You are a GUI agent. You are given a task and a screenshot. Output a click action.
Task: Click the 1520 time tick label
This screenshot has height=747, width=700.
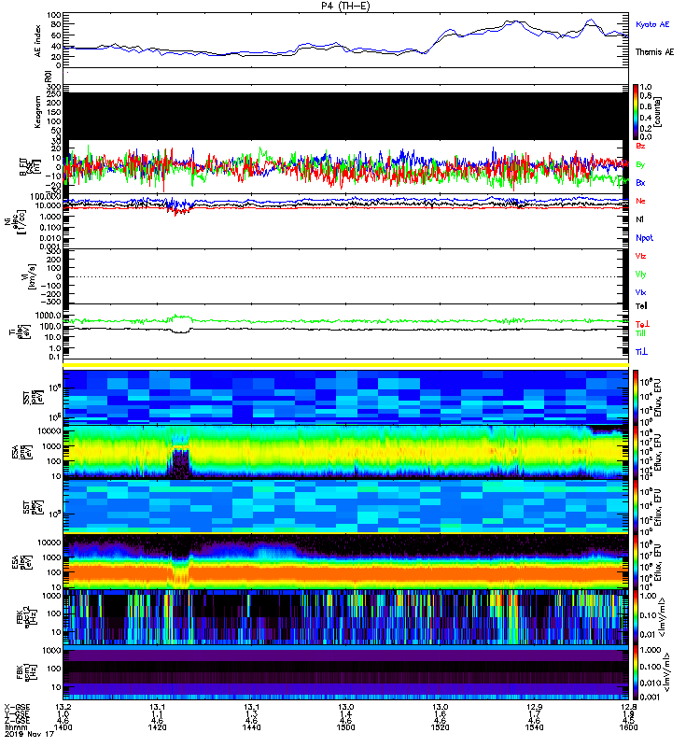click(440, 727)
